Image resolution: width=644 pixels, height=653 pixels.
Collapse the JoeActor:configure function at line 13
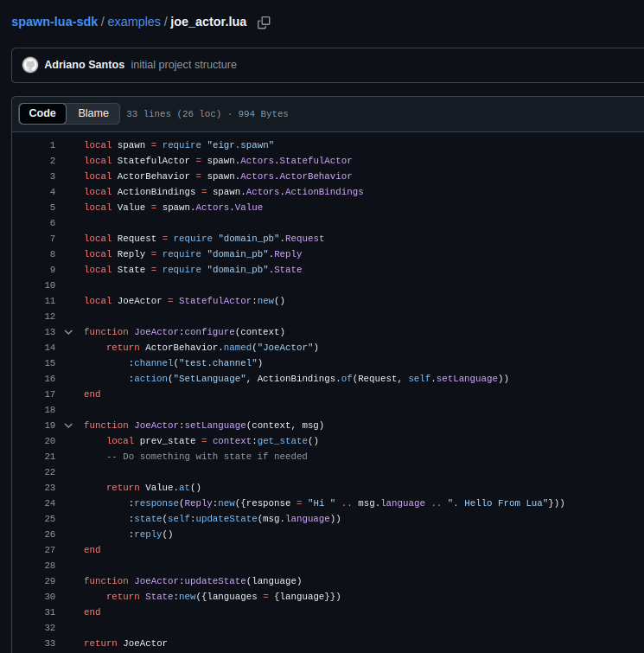pos(68,332)
